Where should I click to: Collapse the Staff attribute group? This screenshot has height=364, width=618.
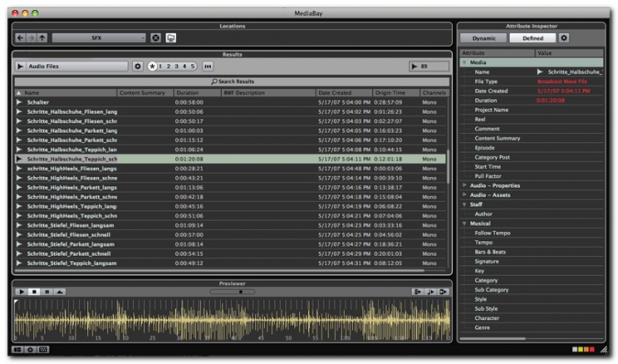[465, 204]
